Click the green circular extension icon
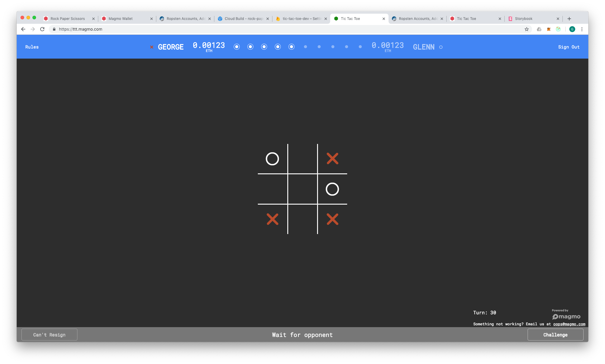 pos(558,29)
